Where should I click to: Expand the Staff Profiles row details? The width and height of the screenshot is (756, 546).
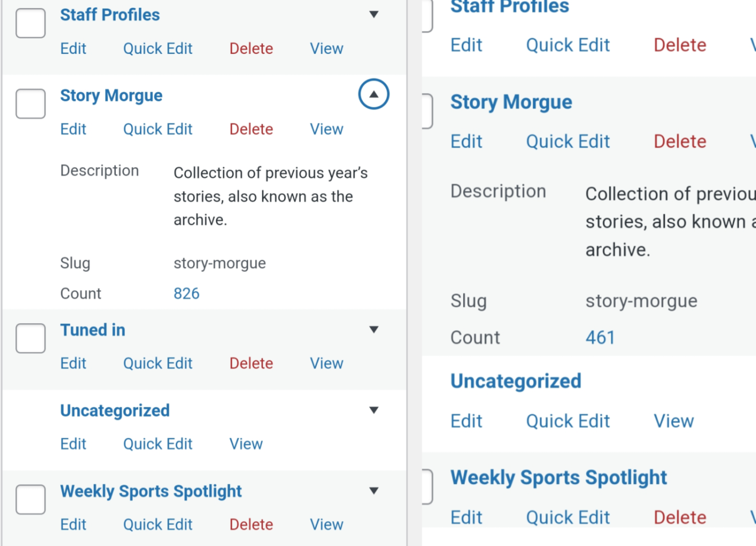pyautogui.click(x=373, y=14)
